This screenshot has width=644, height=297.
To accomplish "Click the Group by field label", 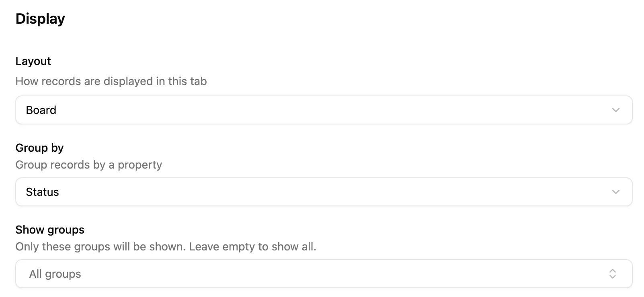I will (39, 148).
